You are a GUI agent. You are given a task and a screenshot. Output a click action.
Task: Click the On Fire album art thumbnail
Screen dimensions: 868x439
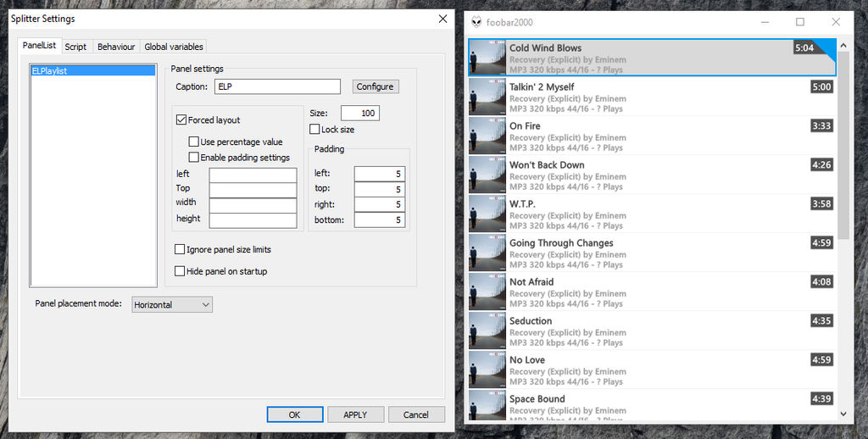tap(487, 135)
